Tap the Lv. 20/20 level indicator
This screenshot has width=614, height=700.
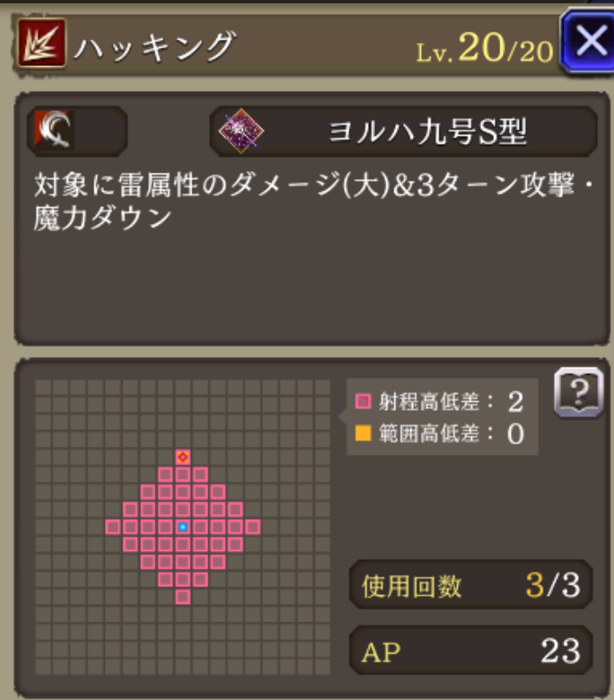point(484,48)
